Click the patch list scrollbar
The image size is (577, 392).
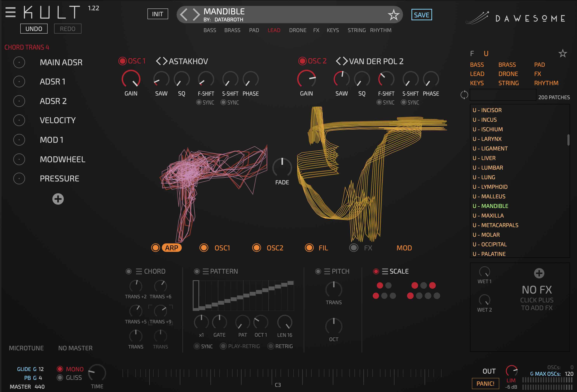[x=568, y=140]
